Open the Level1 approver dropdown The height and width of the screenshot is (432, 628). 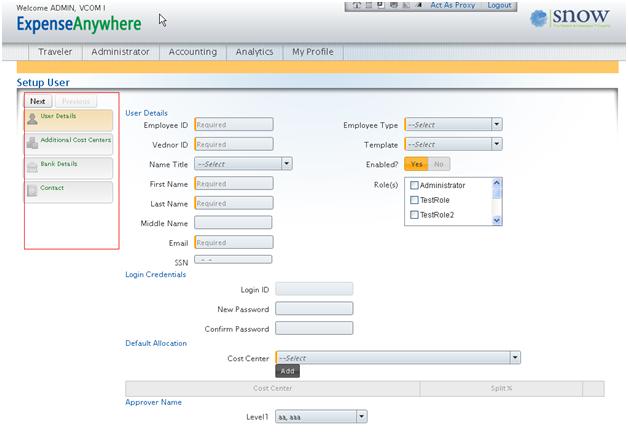(321, 417)
